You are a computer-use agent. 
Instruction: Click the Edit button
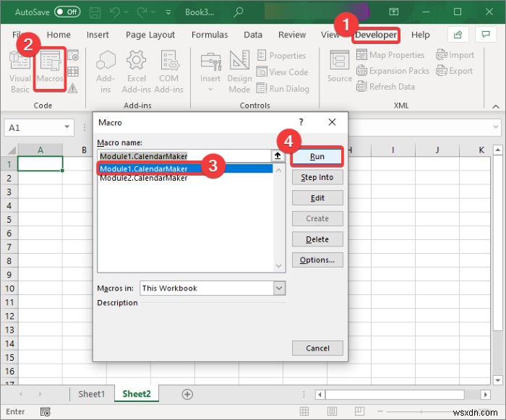[x=317, y=198]
